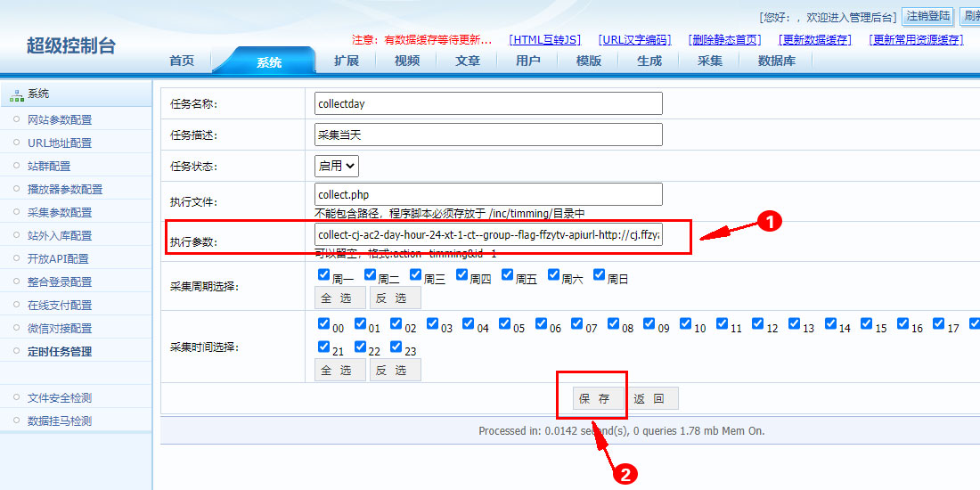The image size is (980, 490).
Task: Uncheck the hour 08 checkbox
Action: (614, 324)
